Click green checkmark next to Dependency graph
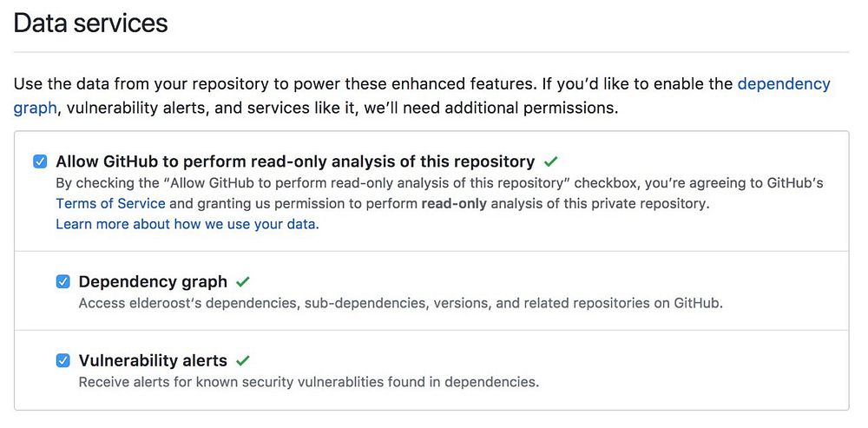 243,281
